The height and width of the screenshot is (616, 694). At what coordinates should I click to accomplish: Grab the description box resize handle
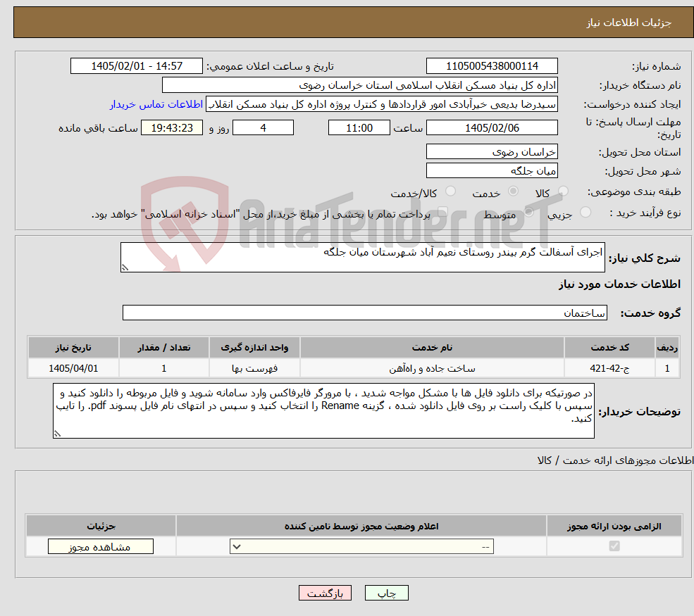pyautogui.click(x=125, y=268)
